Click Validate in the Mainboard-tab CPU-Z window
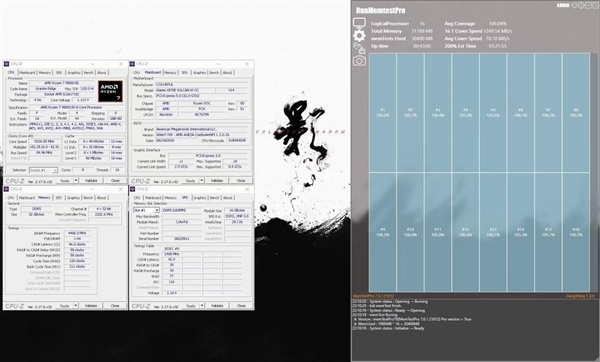The width and height of the screenshot is (600, 362). click(217, 180)
